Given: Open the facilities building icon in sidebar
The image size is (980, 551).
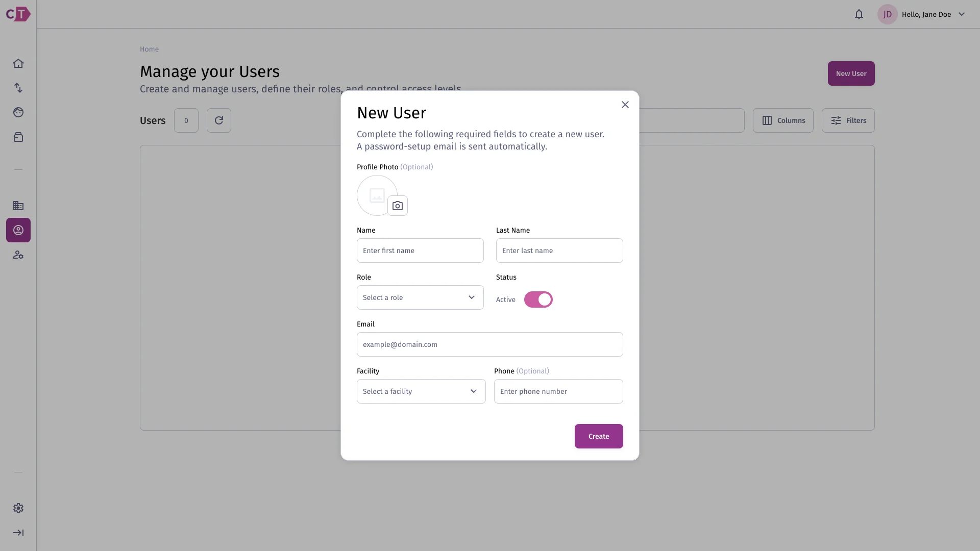Looking at the screenshot, I should [18, 206].
